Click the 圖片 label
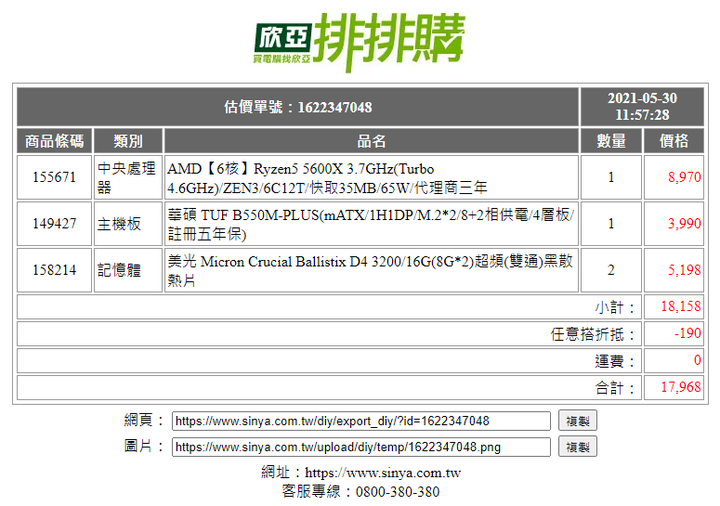The height and width of the screenshot is (506, 720). tap(144, 446)
